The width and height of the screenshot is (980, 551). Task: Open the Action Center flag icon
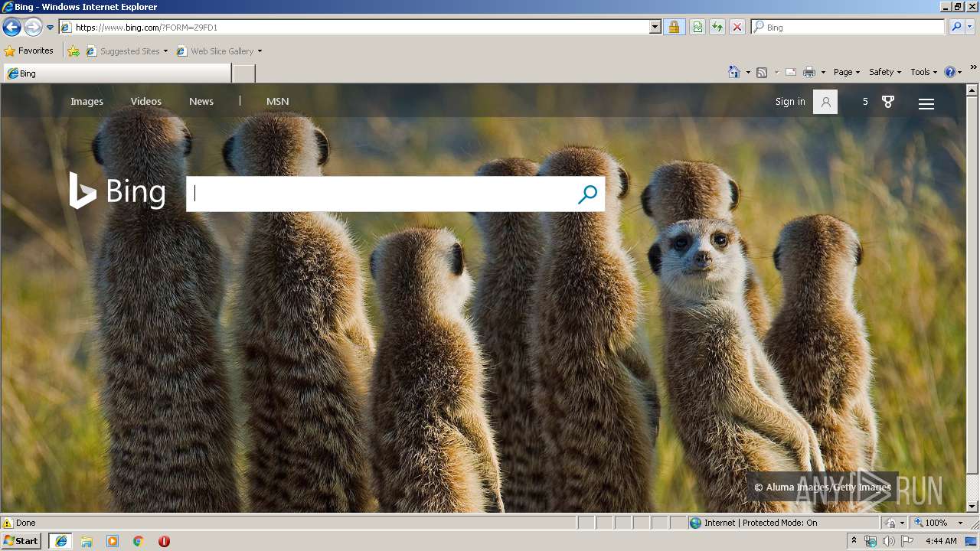pos(907,541)
